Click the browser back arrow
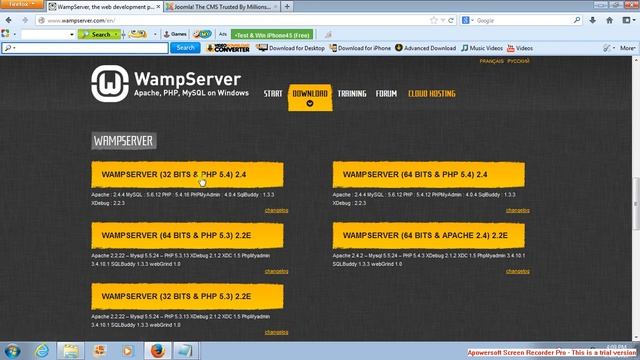The image size is (640, 360). 8,20
